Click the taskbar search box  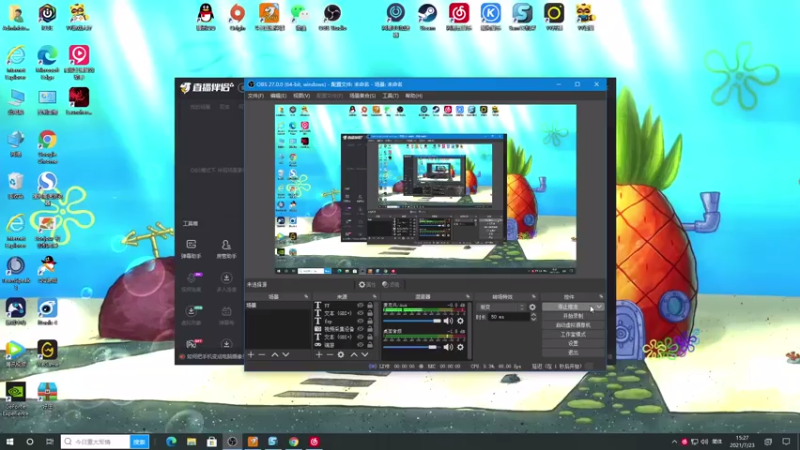coord(95,442)
